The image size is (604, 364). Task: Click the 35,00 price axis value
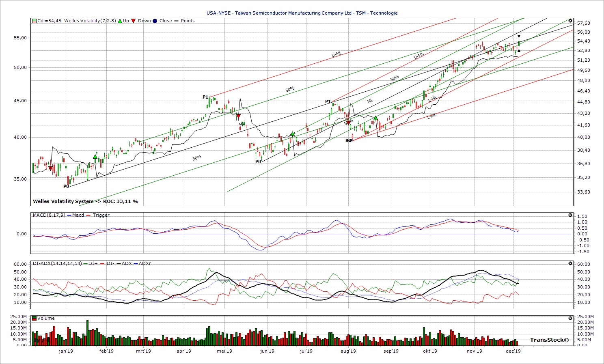(20, 179)
